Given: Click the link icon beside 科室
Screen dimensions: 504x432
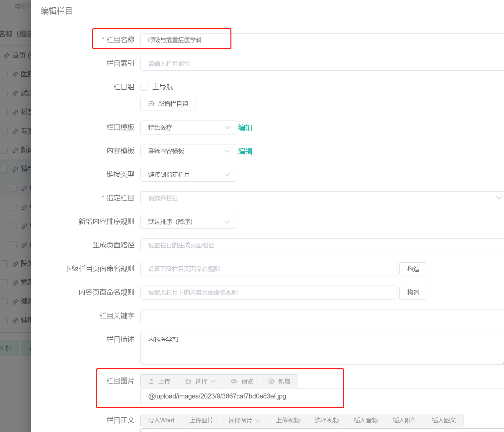Looking at the screenshot, I should 16,112.
